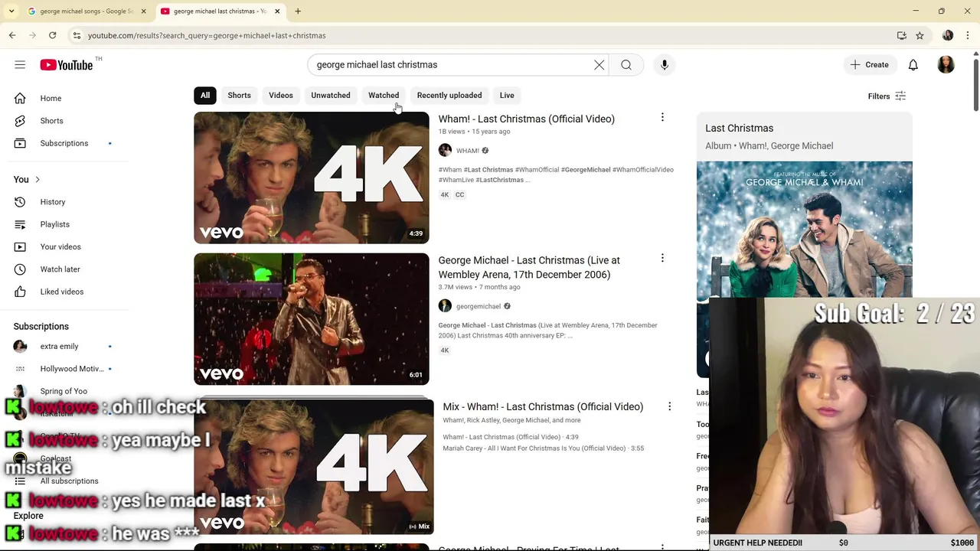Open the account avatar menu
This screenshot has width=980, height=551.
point(946,65)
